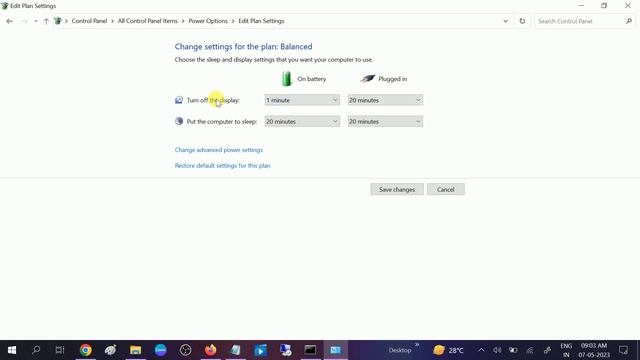This screenshot has height=360, width=640.
Task: Open recent locations dropdown arrow
Action: (x=36, y=21)
